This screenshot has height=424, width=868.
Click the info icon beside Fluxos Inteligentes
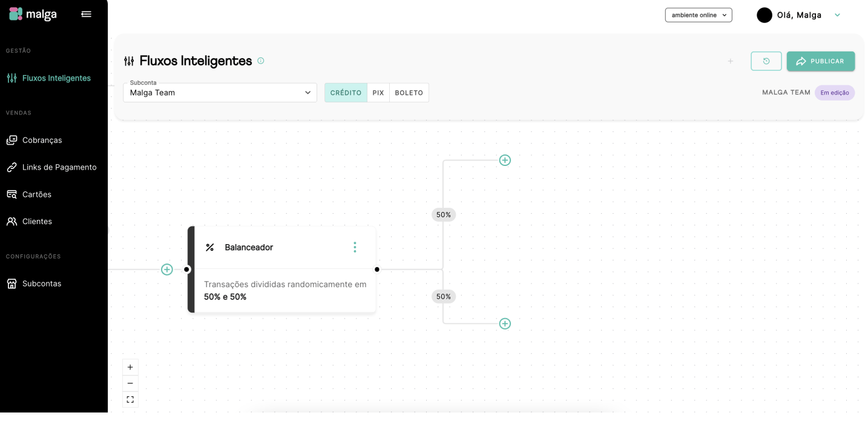click(261, 61)
